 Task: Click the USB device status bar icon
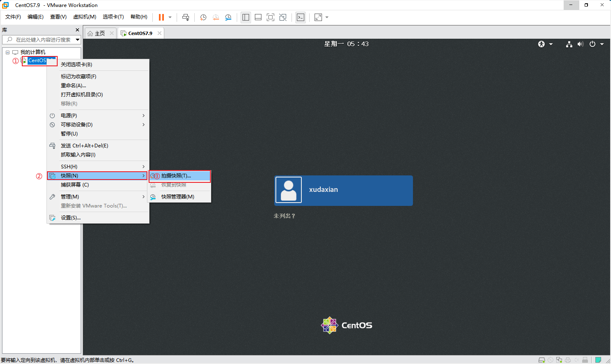(585, 360)
